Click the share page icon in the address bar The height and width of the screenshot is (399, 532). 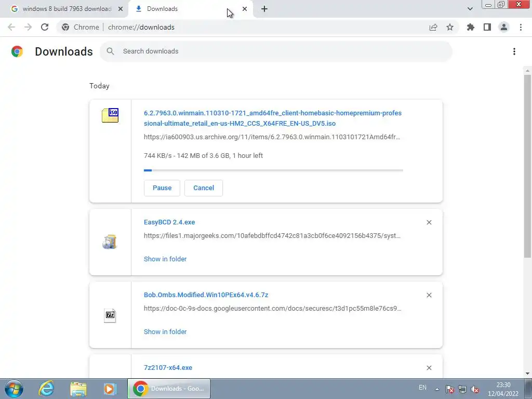point(433,27)
